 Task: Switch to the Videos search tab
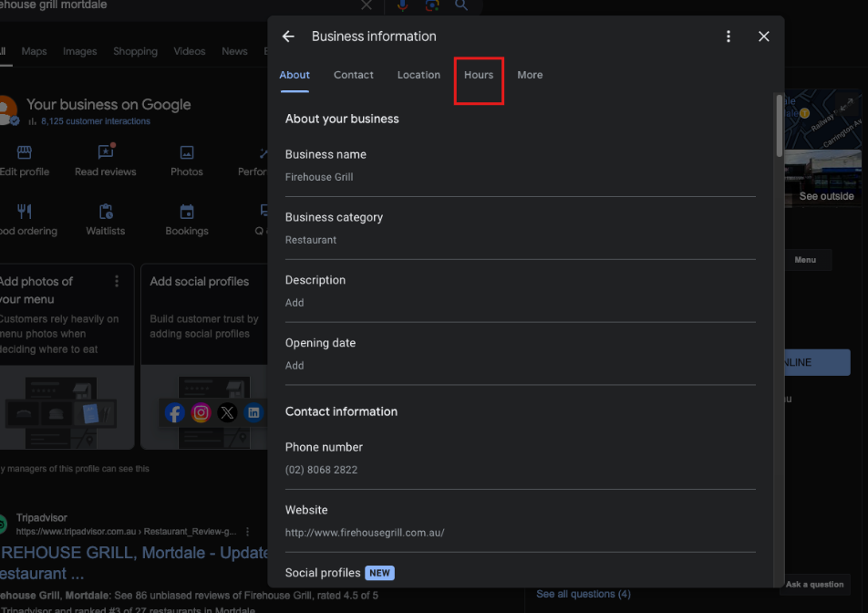(x=190, y=51)
